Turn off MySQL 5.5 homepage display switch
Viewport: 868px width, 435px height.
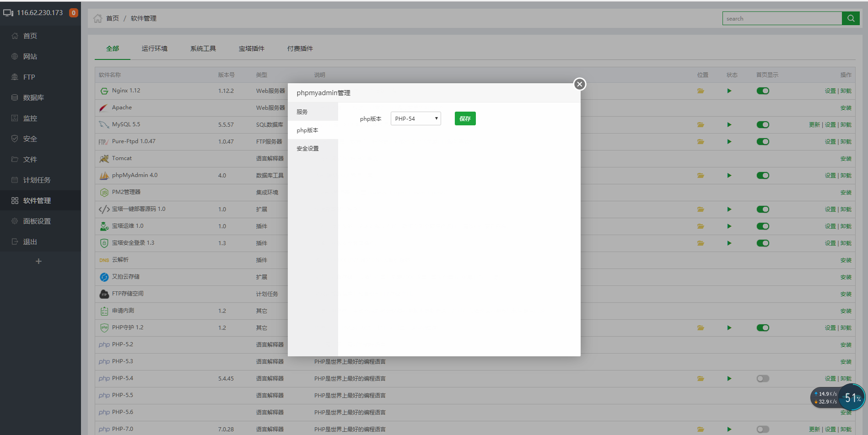point(763,124)
